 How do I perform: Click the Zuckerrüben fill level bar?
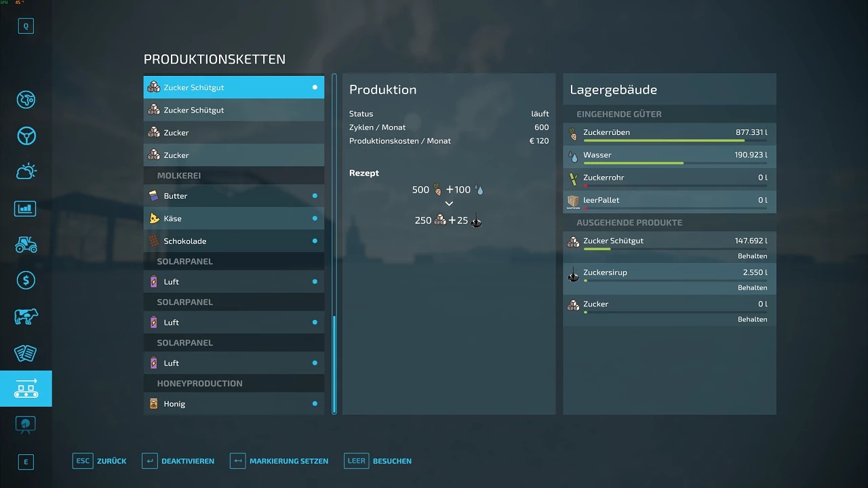pyautogui.click(x=675, y=141)
